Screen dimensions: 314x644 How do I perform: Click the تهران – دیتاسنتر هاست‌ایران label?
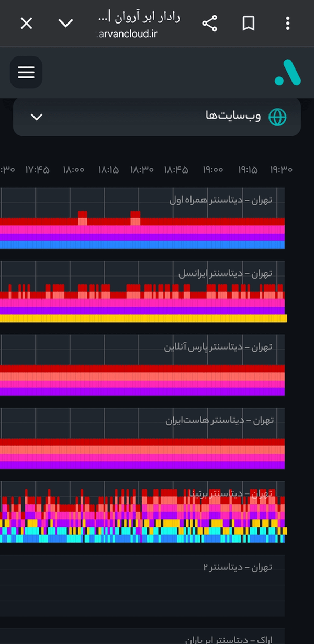coord(219,420)
